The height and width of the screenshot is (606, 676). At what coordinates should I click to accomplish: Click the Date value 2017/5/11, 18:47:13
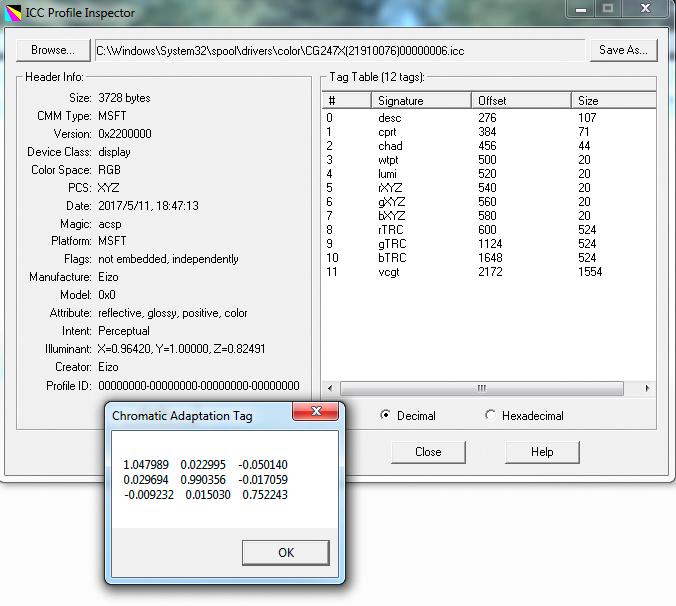(148, 206)
